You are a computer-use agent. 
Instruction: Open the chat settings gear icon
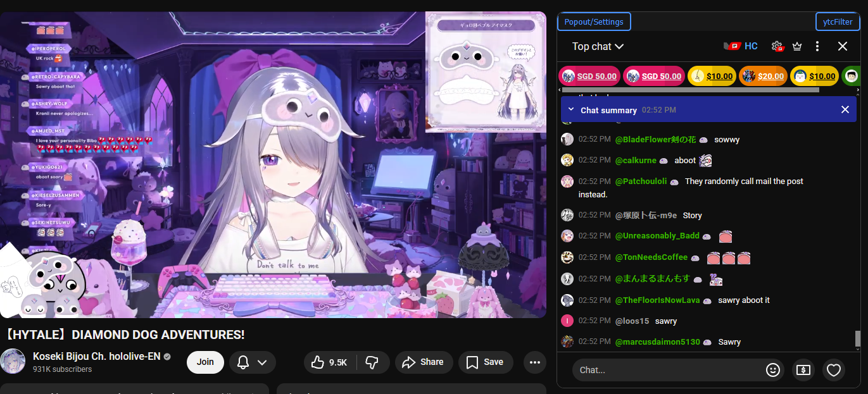click(777, 46)
